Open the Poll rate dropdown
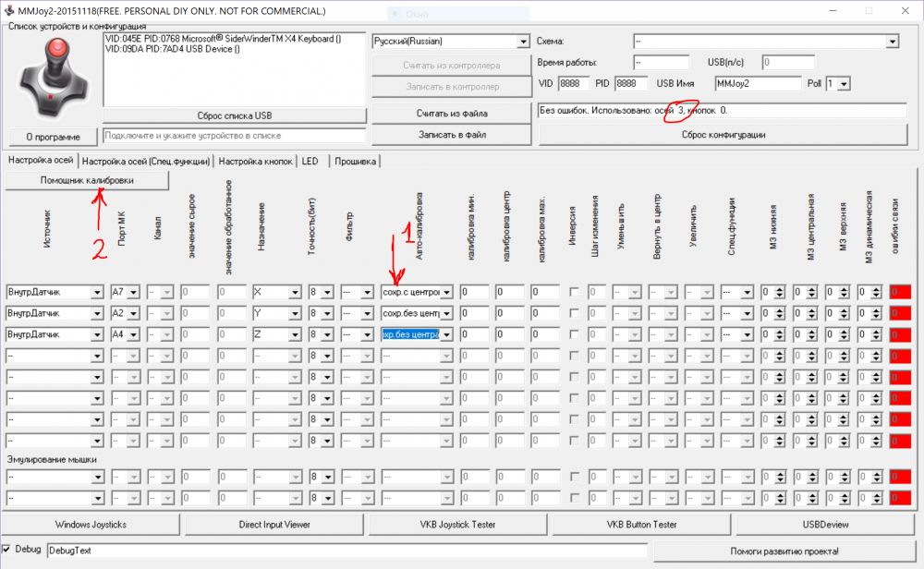The height and width of the screenshot is (569, 924). pos(844,84)
